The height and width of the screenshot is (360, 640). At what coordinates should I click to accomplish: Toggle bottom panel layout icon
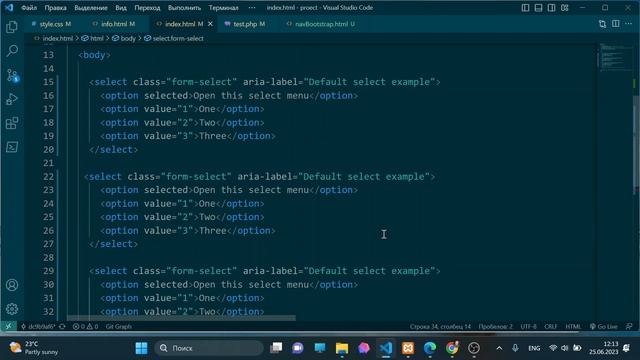(538, 8)
